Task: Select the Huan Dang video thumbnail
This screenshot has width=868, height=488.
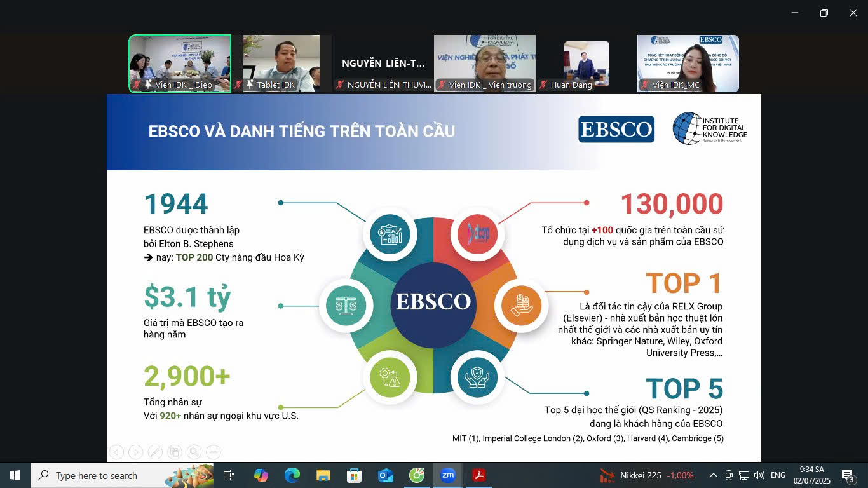Action: tap(587, 64)
